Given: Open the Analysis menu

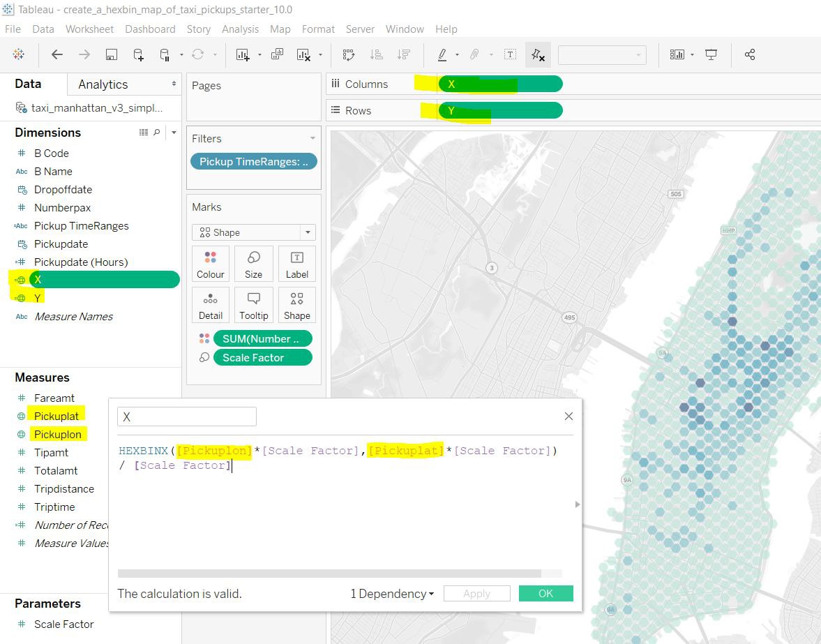Looking at the screenshot, I should click(241, 29).
